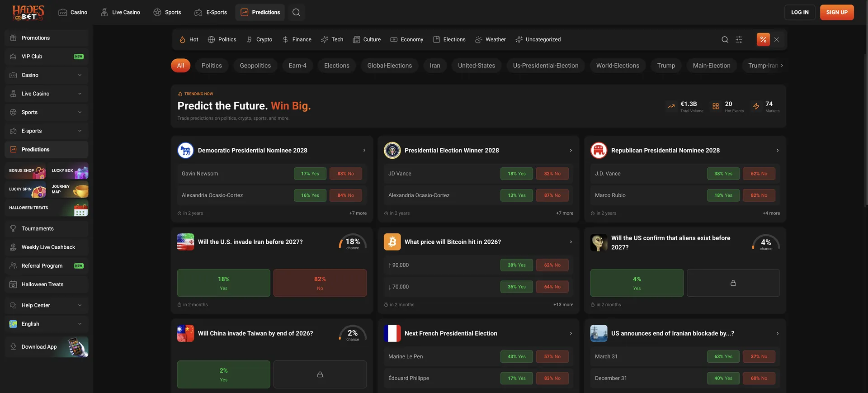Expand the Help Center sidebar section

point(47,305)
